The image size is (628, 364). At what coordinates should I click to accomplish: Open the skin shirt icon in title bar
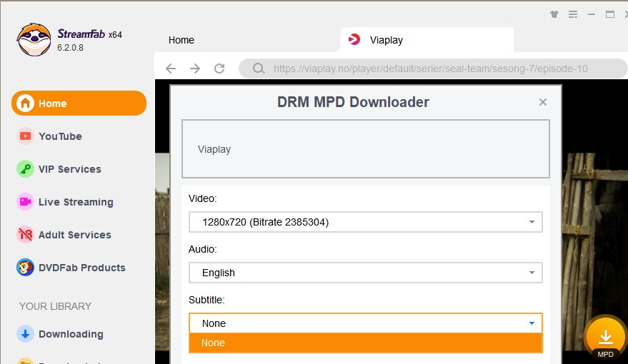click(554, 14)
